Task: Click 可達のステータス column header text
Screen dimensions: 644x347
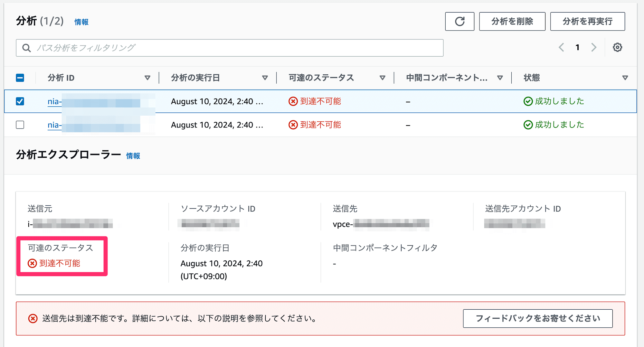Action: [321, 78]
